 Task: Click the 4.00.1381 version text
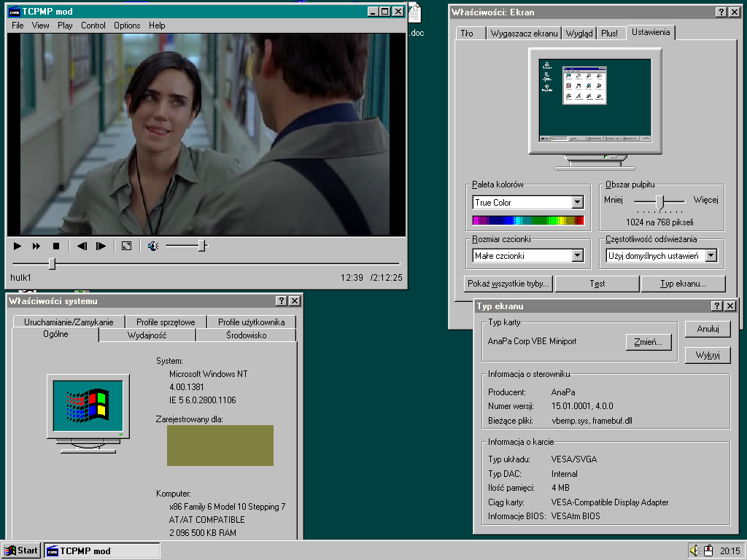(x=186, y=387)
